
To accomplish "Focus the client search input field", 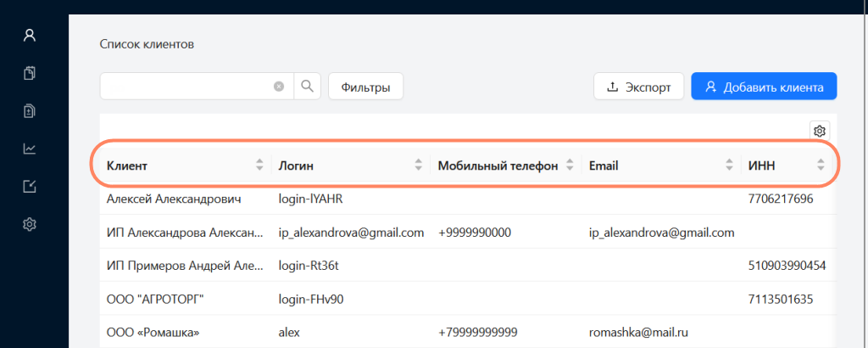I will tap(186, 87).
